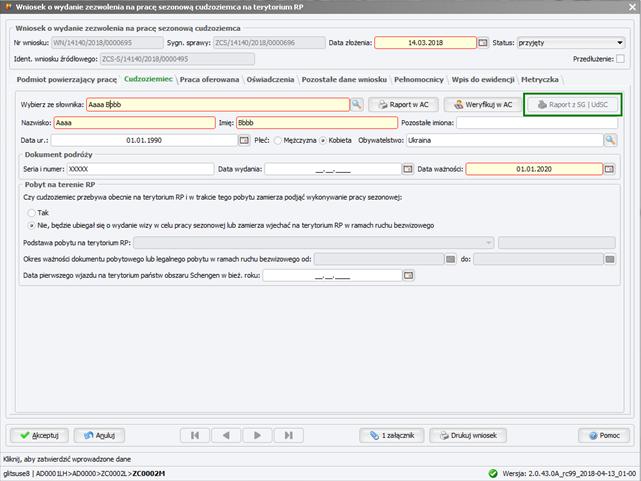The image size is (641, 481).
Task: Go to previous record arrow button
Action: point(226,435)
